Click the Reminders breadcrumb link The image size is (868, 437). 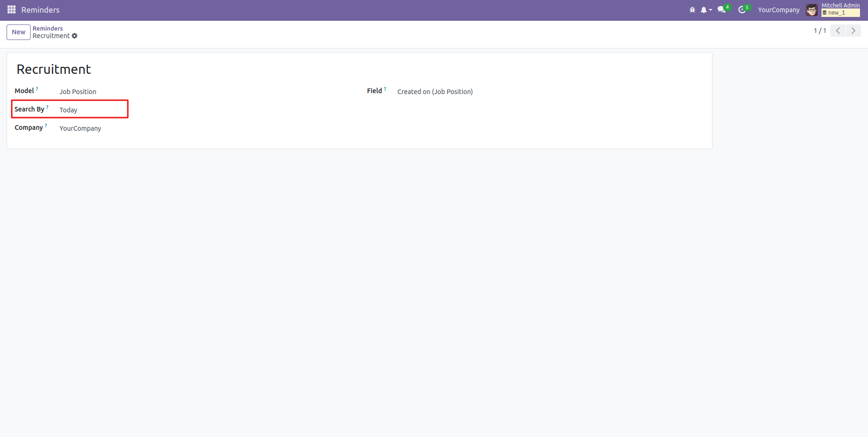pos(47,29)
